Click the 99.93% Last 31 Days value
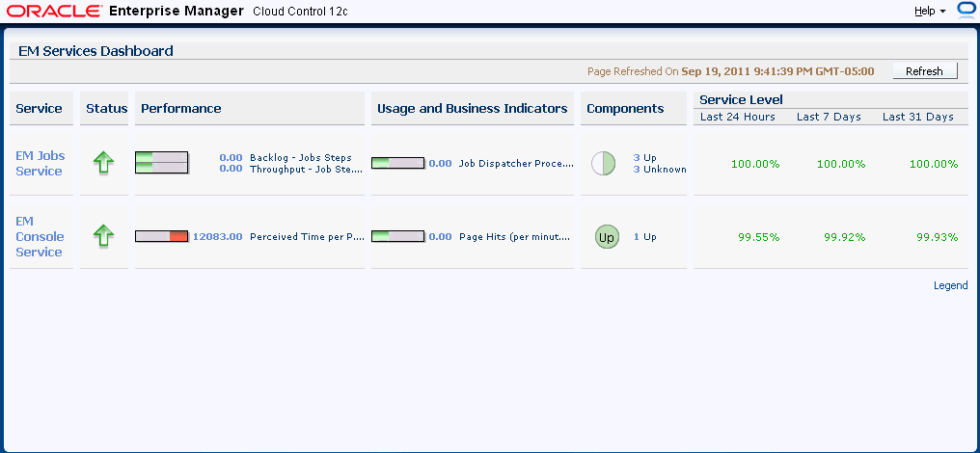The height and width of the screenshot is (453, 980). tap(937, 237)
